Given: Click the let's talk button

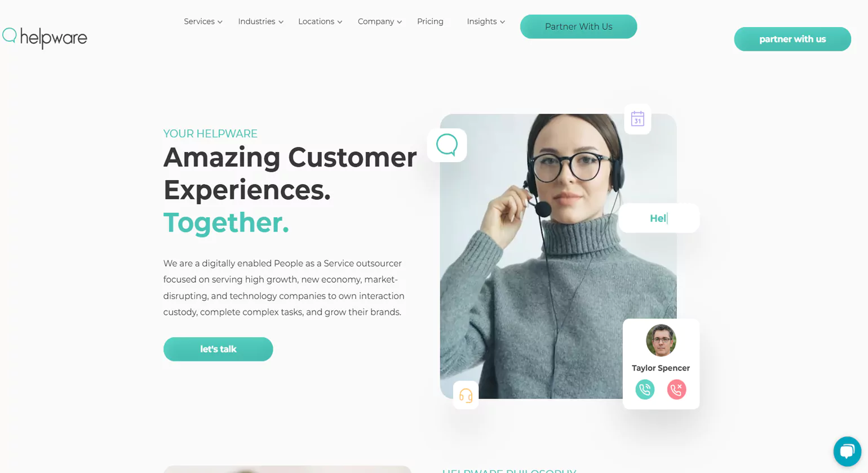Looking at the screenshot, I should [x=218, y=349].
